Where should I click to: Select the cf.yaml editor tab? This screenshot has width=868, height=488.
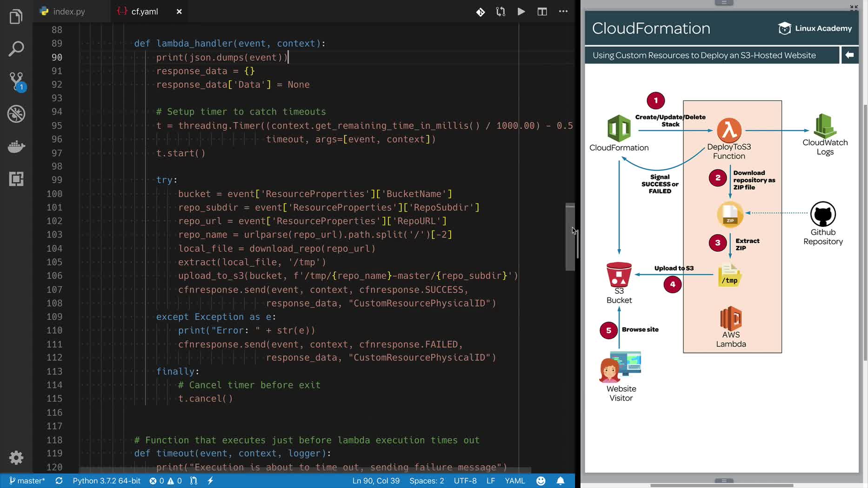(x=144, y=12)
